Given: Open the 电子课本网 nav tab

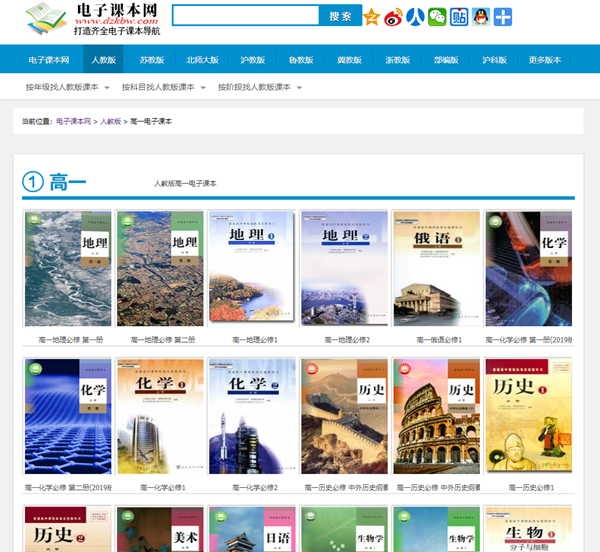Looking at the screenshot, I should pos(49,60).
